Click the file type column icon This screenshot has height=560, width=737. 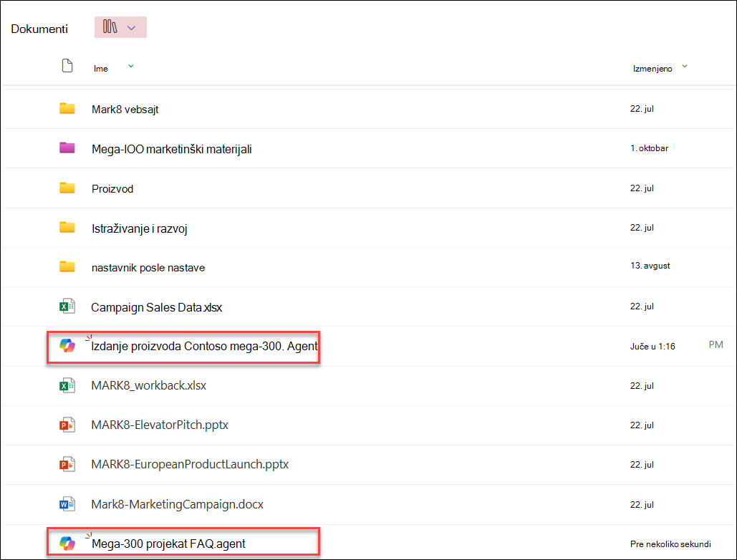67,66
